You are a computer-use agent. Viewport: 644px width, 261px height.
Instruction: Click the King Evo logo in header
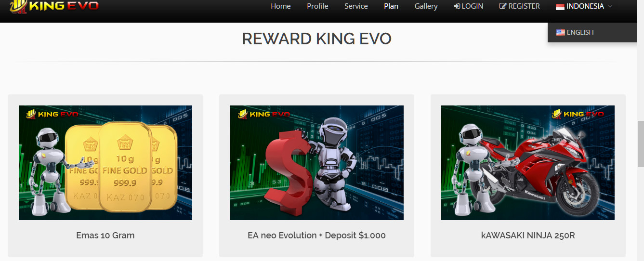point(54,6)
